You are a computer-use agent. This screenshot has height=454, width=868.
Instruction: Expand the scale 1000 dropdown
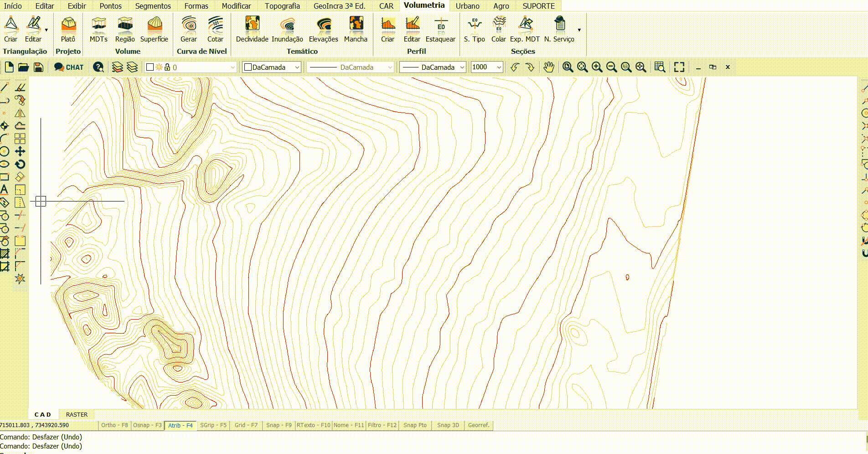(499, 67)
